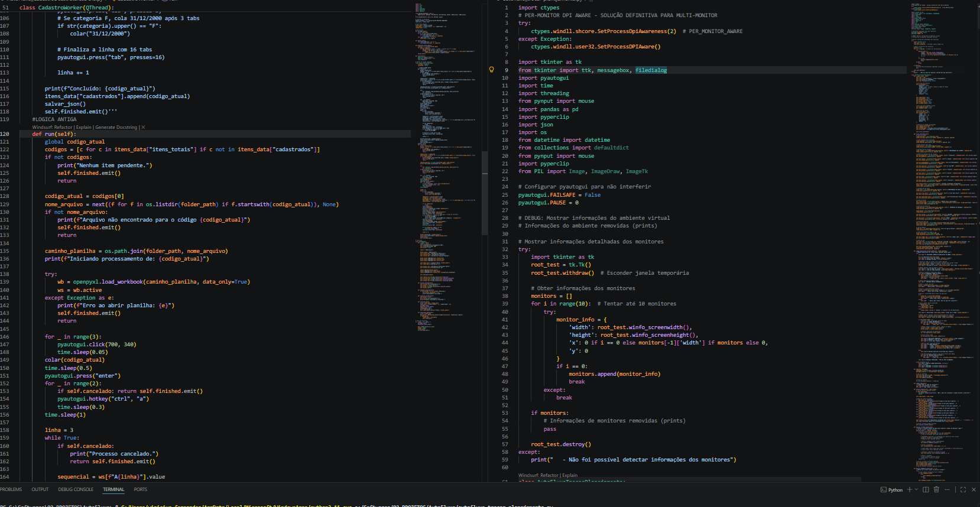This screenshot has width=980, height=507.
Task: Switch to the PROBLEMS tab
Action: pos(11,489)
